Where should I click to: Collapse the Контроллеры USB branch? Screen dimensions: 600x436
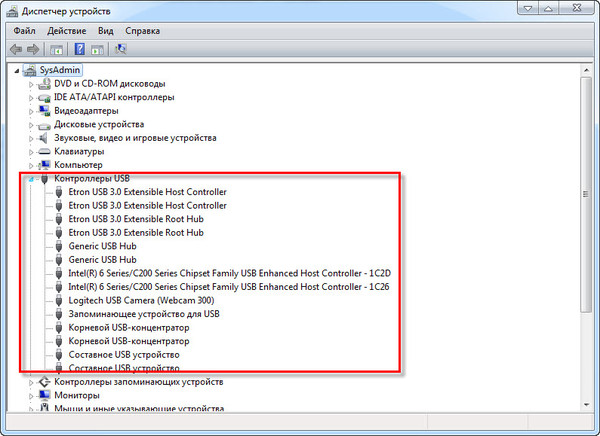pyautogui.click(x=30, y=178)
